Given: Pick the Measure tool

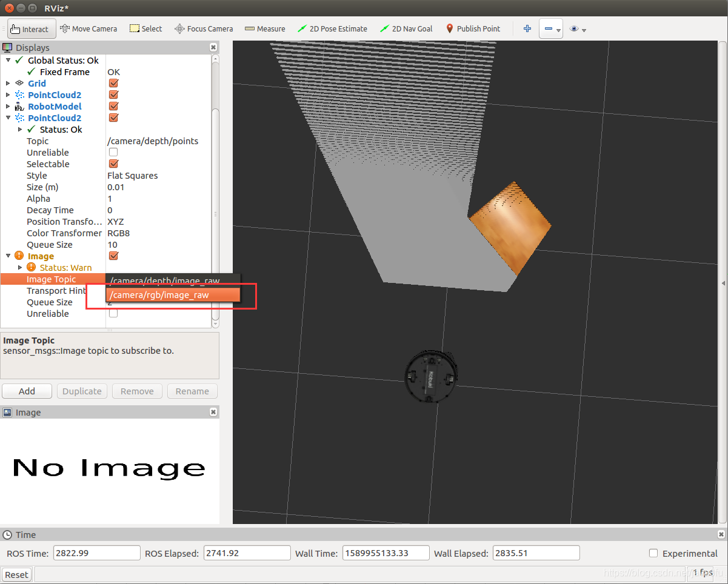Looking at the screenshot, I should [x=265, y=28].
